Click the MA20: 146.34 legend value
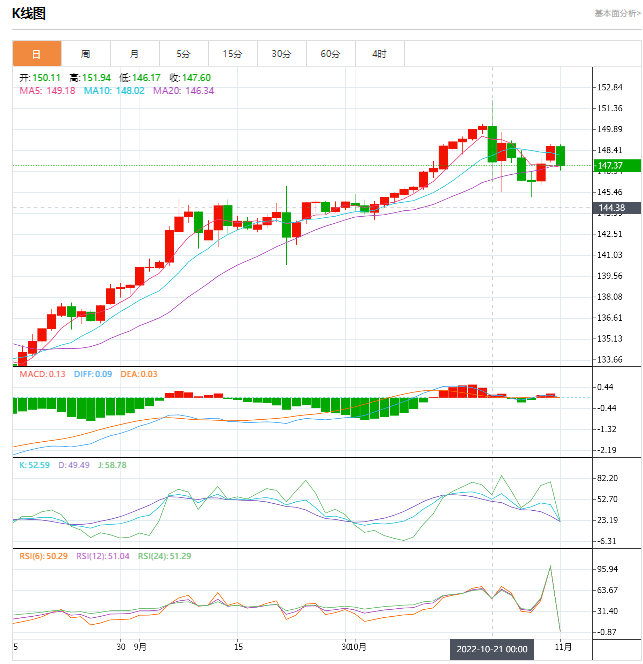The height and width of the screenshot is (664, 643). [183, 91]
